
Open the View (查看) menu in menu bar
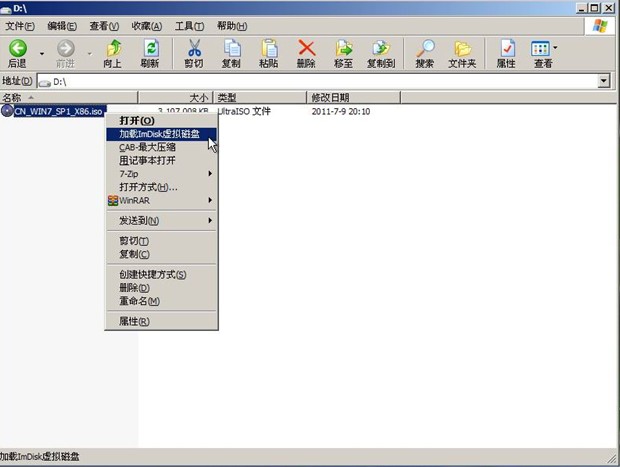[104, 26]
